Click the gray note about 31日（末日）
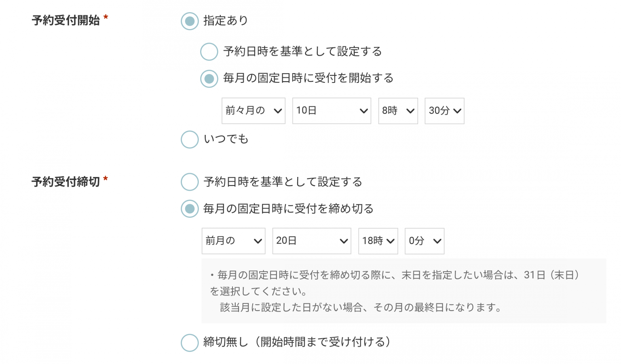621x364 pixels. pos(403,291)
